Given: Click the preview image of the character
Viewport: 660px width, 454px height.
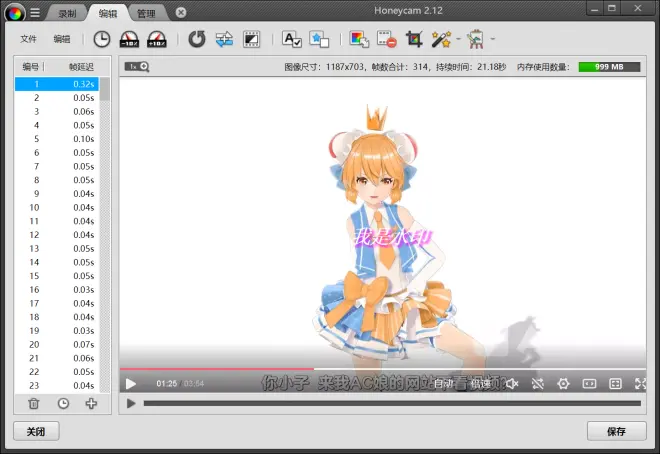Looking at the screenshot, I should [x=383, y=235].
